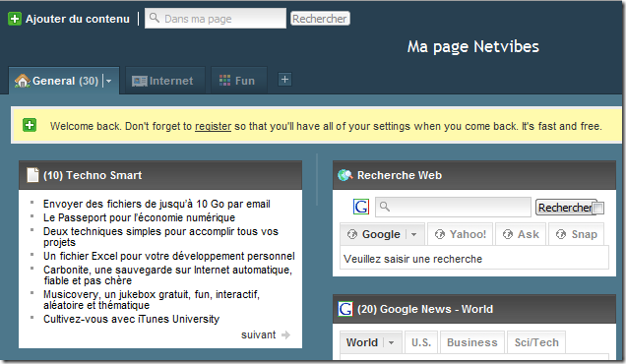Click green plus icon in welcome banner
626x364 pixels.
(x=30, y=125)
